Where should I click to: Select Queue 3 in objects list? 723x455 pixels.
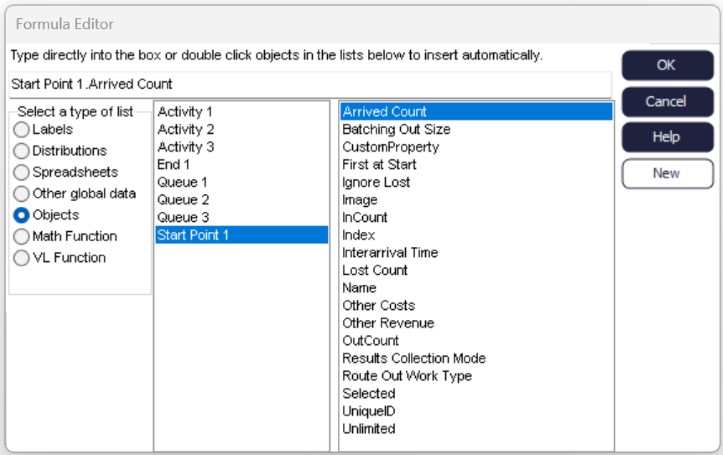[x=242, y=217]
